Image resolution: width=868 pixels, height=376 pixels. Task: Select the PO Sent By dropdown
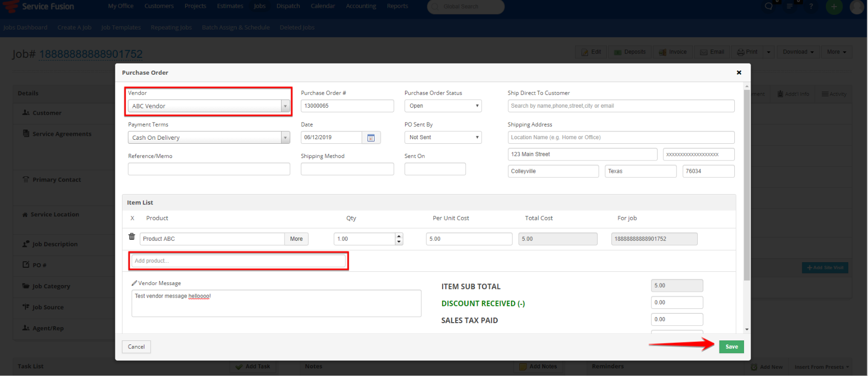pos(443,137)
